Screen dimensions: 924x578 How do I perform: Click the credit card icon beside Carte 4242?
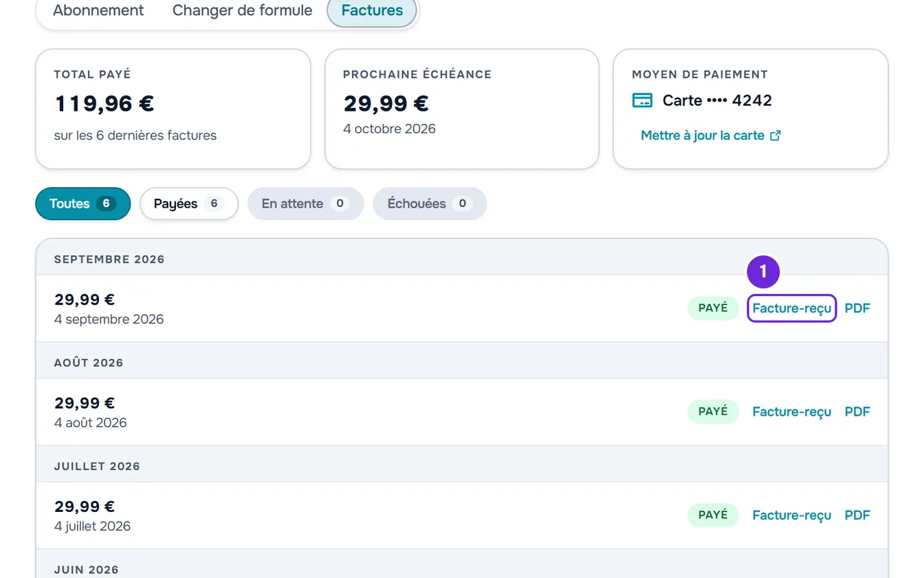(642, 100)
